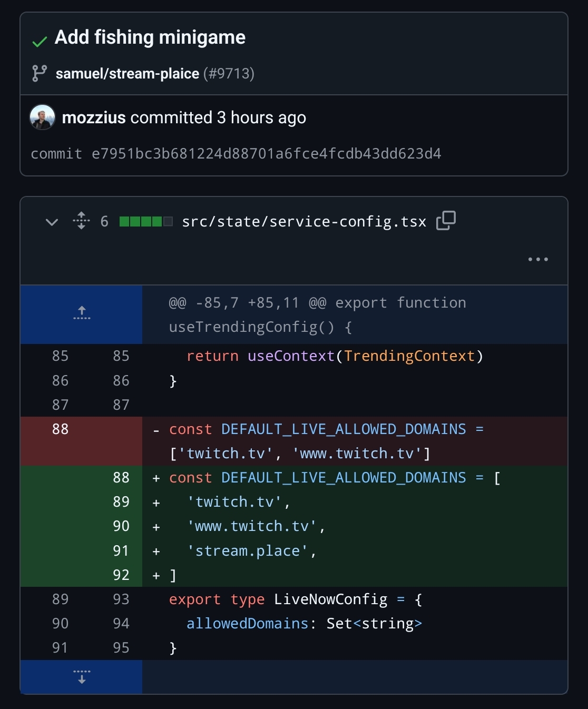The width and height of the screenshot is (588, 709).
Task: Copy the service-config.tsx file path
Action: click(x=446, y=221)
